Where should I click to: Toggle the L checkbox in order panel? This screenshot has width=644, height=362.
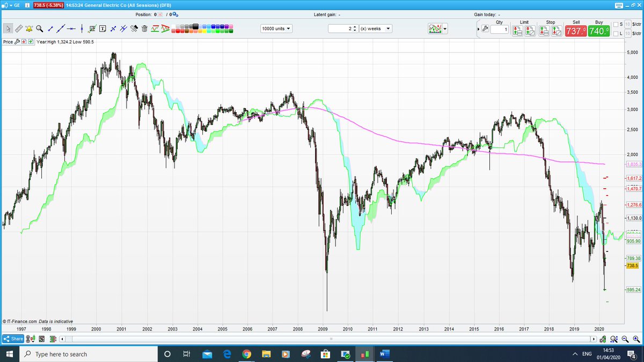[616, 34]
